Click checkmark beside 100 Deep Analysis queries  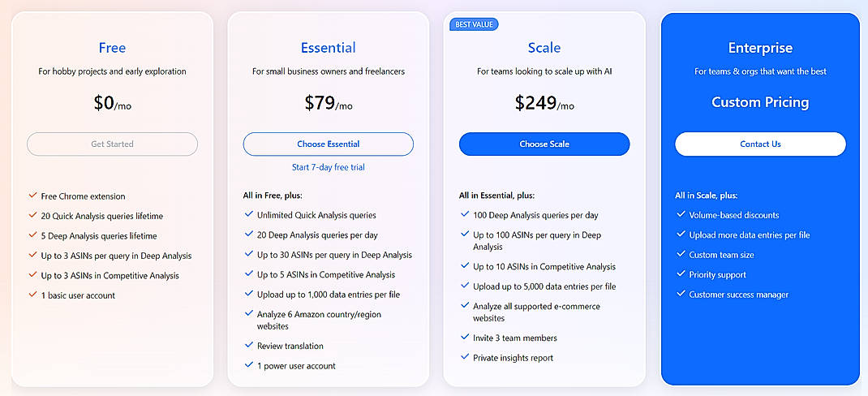pyautogui.click(x=465, y=215)
